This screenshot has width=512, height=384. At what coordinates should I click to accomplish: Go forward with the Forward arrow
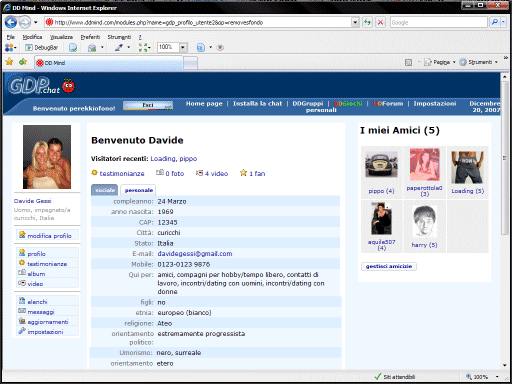(24, 22)
